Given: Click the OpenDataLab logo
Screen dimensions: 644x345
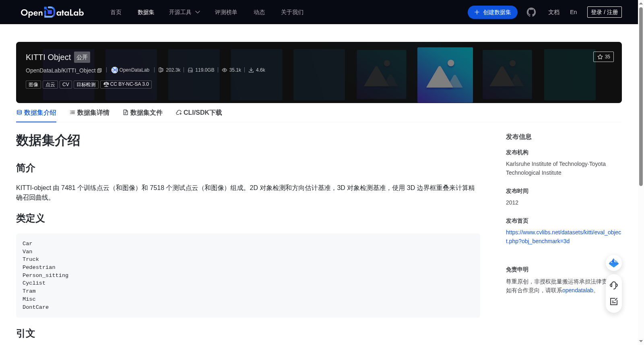Looking at the screenshot, I should [x=52, y=12].
